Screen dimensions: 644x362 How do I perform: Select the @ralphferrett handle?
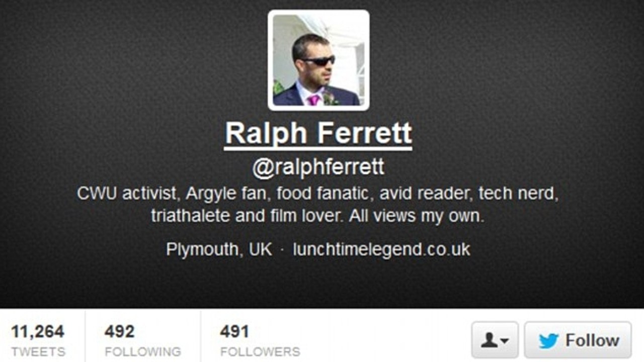(x=318, y=167)
